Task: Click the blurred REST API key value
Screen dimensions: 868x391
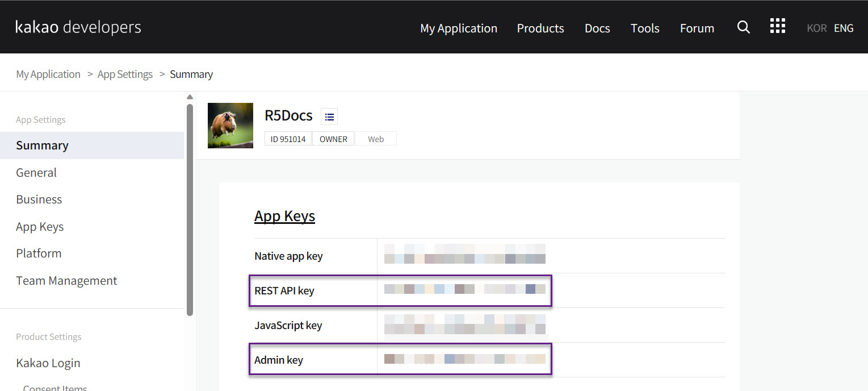Action: [465, 289]
